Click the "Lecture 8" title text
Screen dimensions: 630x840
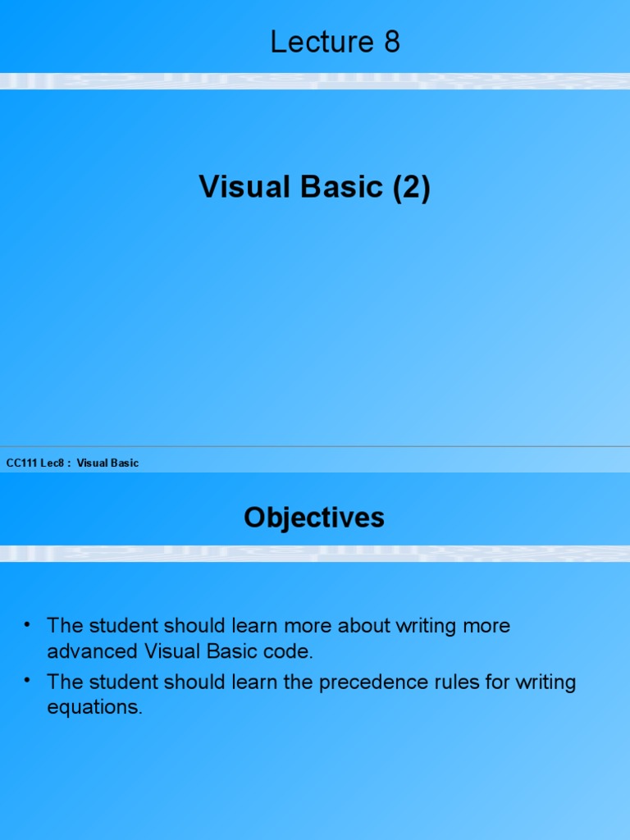(x=335, y=42)
